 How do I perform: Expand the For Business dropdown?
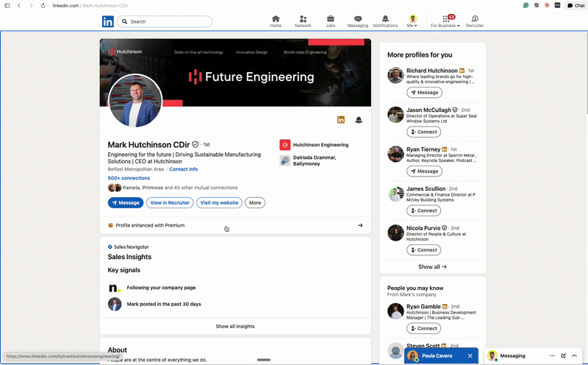tap(445, 21)
